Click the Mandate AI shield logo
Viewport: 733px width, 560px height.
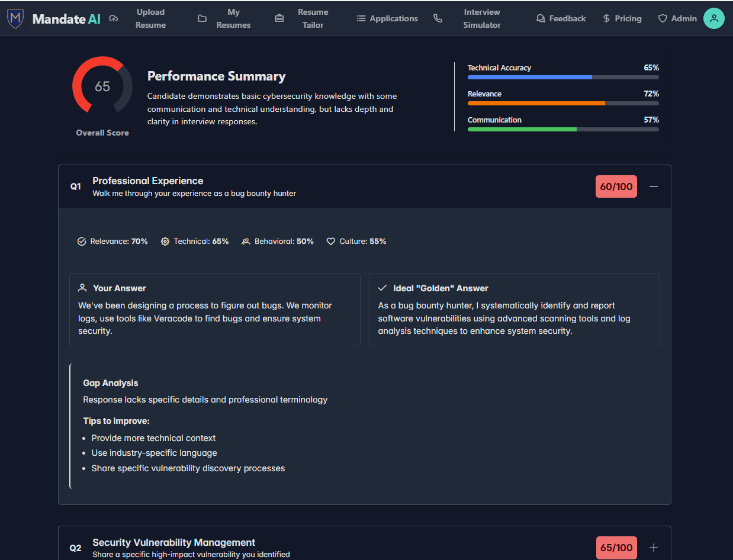(15, 18)
